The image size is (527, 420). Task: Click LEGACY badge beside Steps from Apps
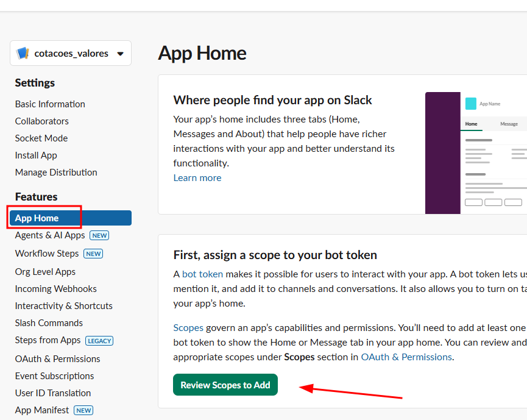(99, 341)
